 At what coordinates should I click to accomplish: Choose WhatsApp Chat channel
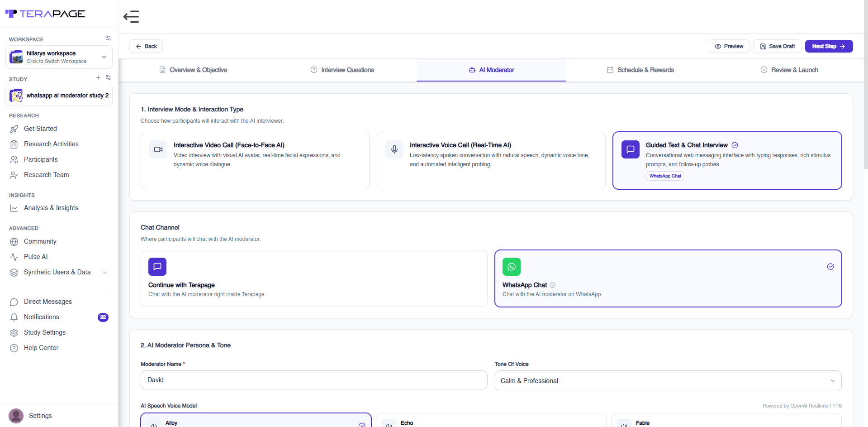tap(668, 278)
